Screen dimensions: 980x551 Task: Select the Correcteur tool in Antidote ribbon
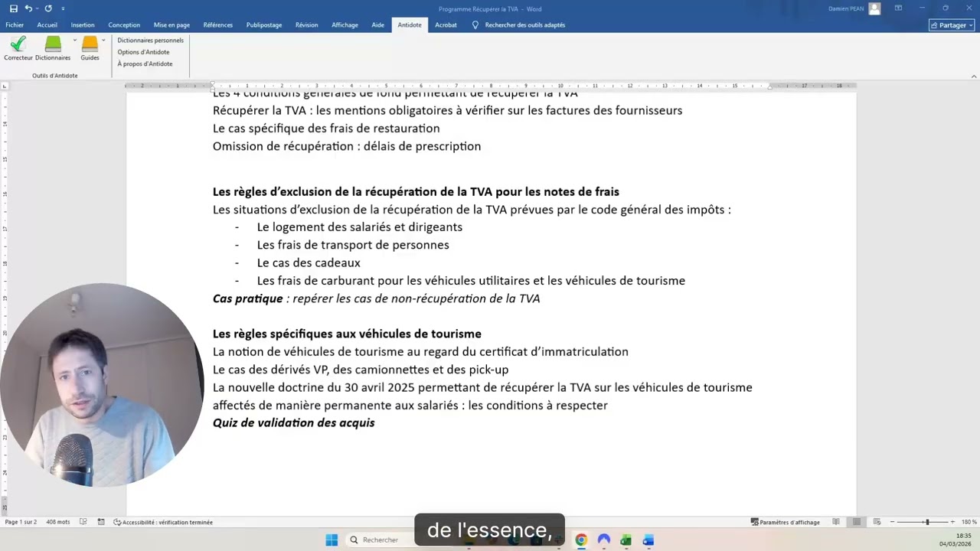[x=18, y=48]
